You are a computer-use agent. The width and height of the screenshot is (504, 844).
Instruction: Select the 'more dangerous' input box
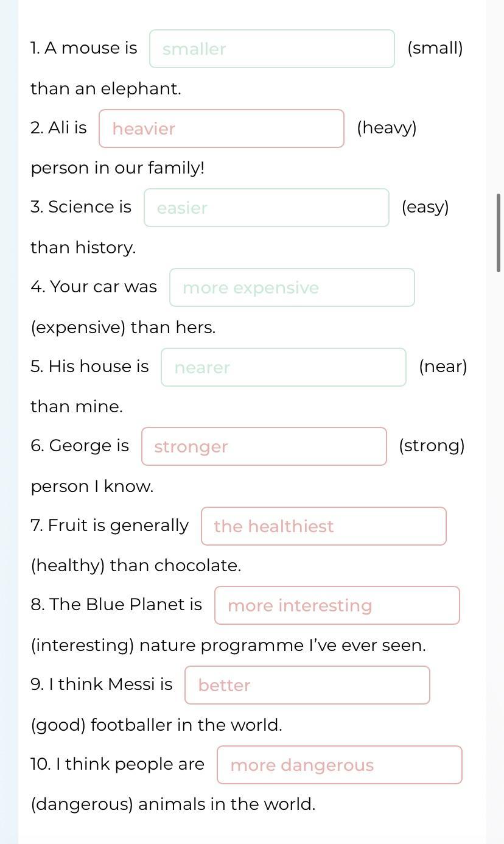pos(340,765)
